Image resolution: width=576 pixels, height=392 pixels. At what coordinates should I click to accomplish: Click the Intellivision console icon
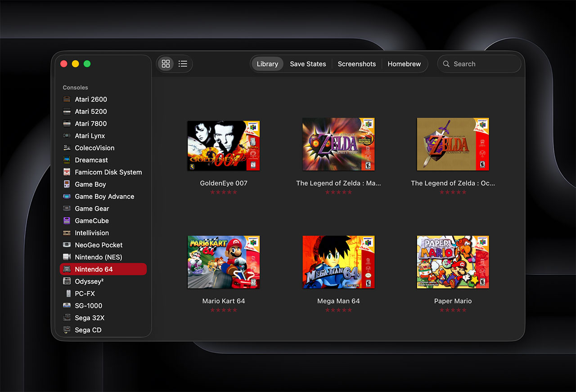coord(67,233)
